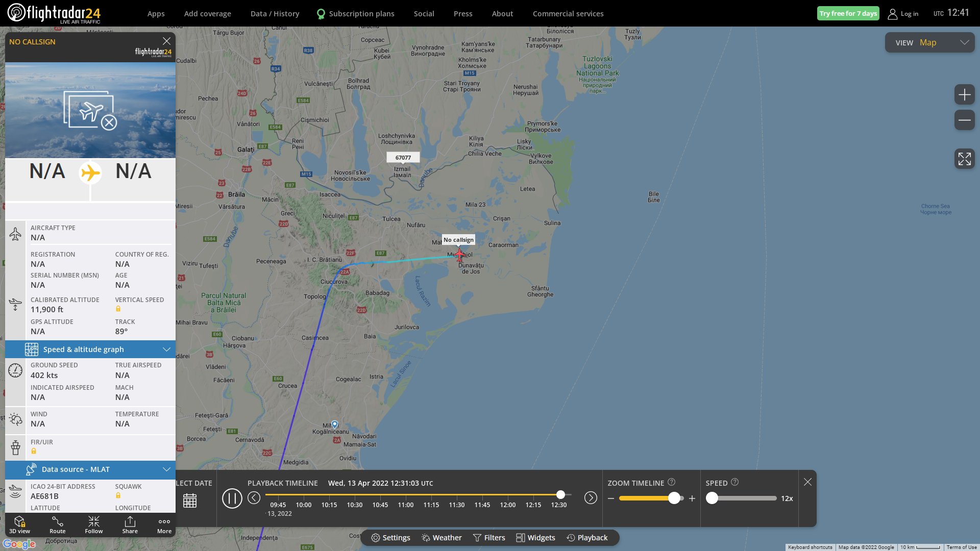
Task: Collapse Speed & altitude graph section
Action: click(x=166, y=349)
